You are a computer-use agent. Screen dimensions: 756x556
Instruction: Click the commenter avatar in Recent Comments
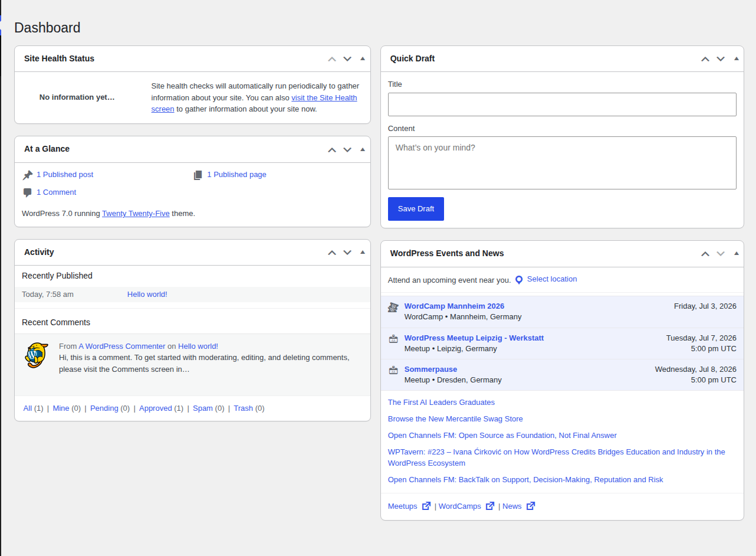click(x=36, y=355)
